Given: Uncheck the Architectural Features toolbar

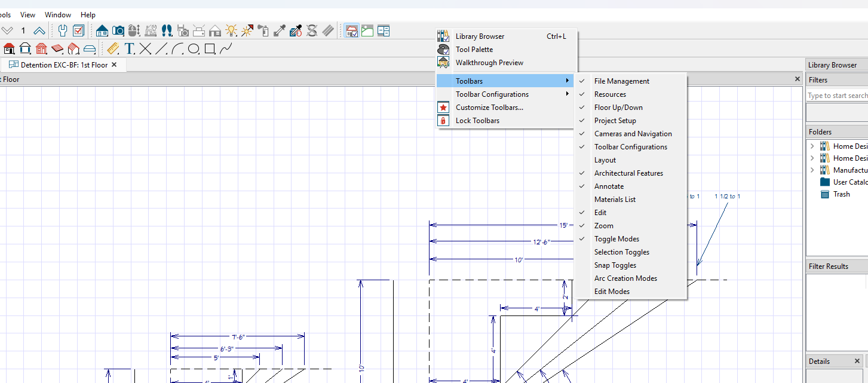Looking at the screenshot, I should (628, 173).
